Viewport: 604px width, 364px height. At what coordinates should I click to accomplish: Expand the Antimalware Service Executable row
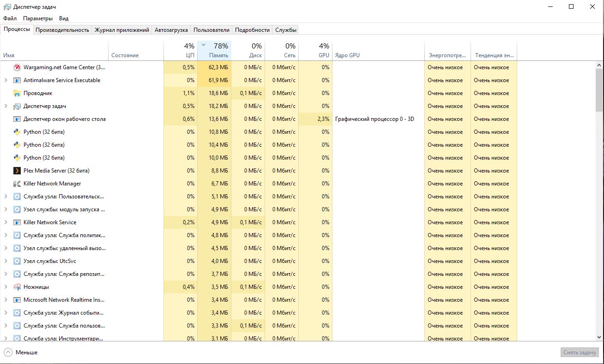(x=6, y=80)
